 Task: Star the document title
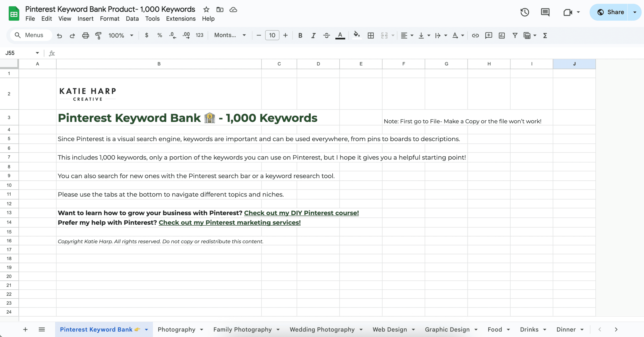(206, 10)
